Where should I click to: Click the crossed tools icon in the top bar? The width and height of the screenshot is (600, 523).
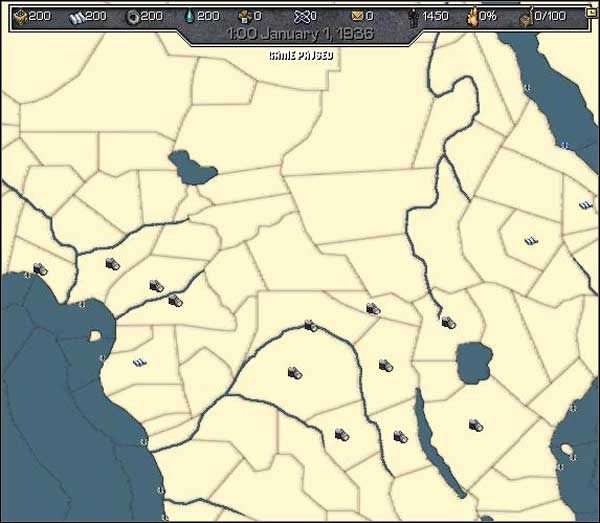pyautogui.click(x=302, y=16)
